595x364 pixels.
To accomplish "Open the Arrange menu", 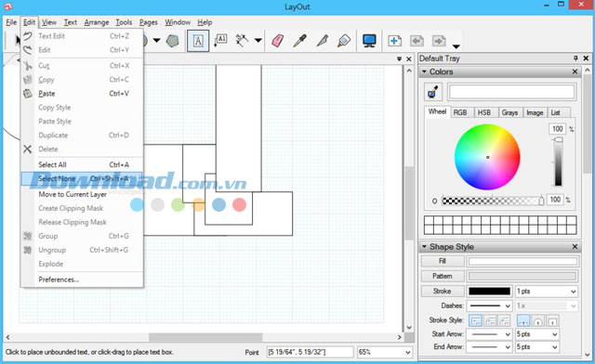I will tap(97, 22).
